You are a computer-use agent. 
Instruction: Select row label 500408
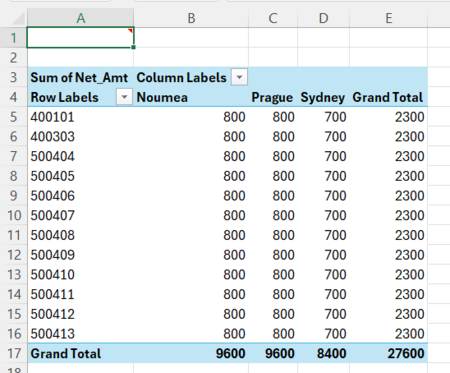coord(80,235)
